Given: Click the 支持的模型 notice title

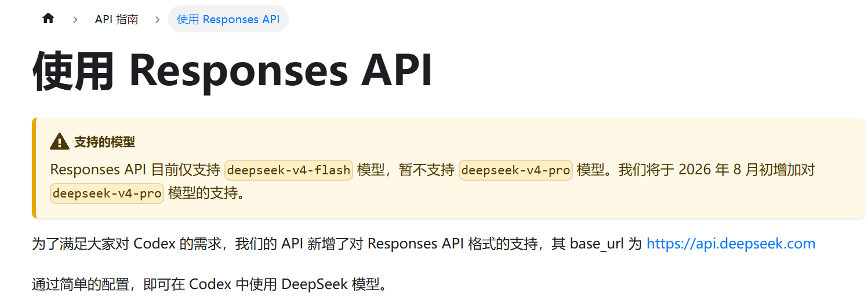Looking at the screenshot, I should [104, 142].
